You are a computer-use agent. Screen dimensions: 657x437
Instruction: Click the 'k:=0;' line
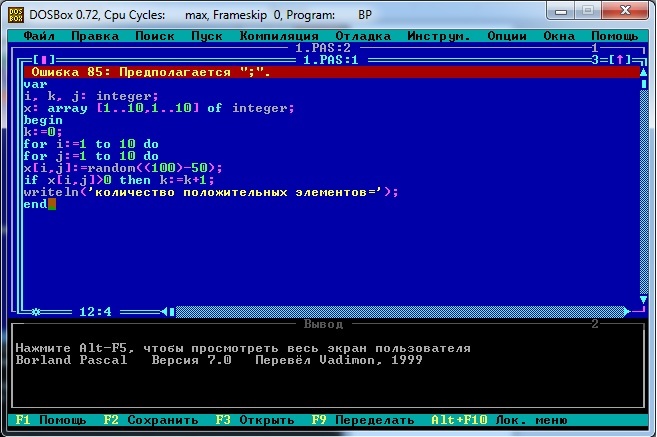click(43, 132)
